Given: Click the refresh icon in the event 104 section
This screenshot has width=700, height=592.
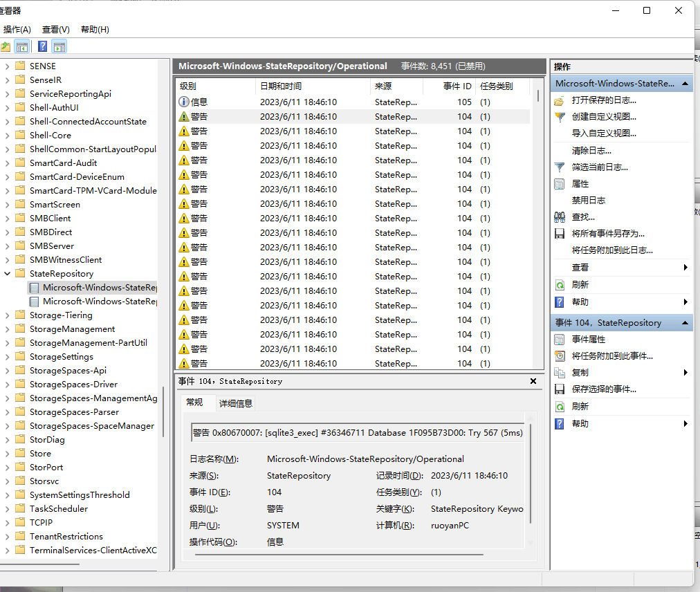Looking at the screenshot, I should 560,407.
